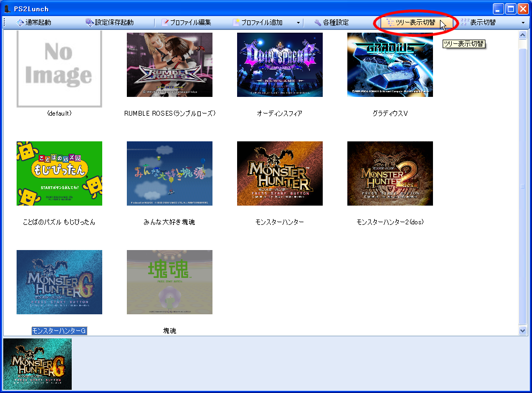Click the モンスターハンター2(dos) label

[x=390, y=222]
